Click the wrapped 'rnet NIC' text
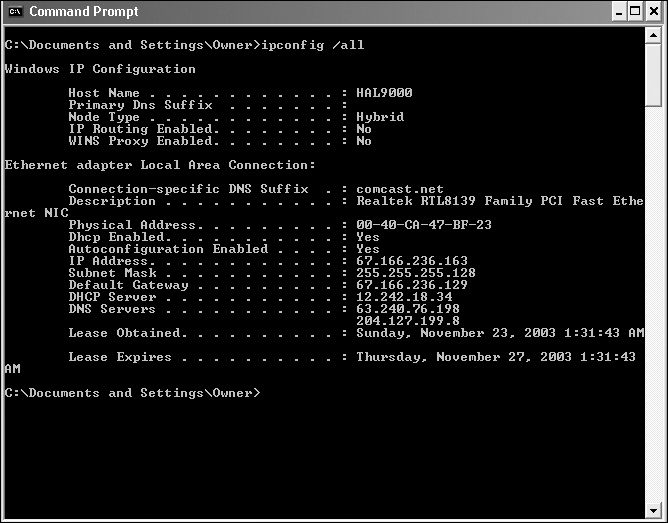The image size is (668, 523). (x=37, y=213)
